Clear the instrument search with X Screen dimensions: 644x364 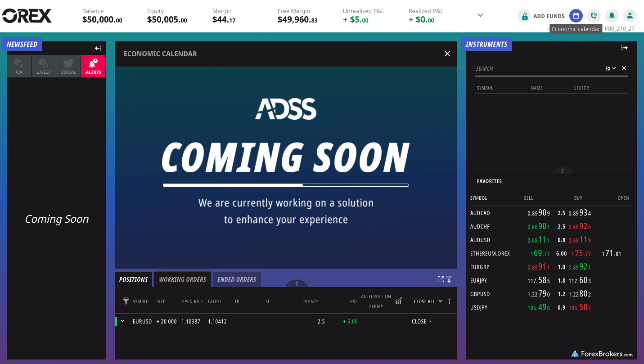click(x=624, y=68)
